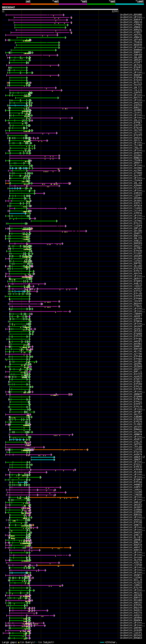
Task: Click the UniRef100_Q67U21 label
Action: tap(131, 65)
